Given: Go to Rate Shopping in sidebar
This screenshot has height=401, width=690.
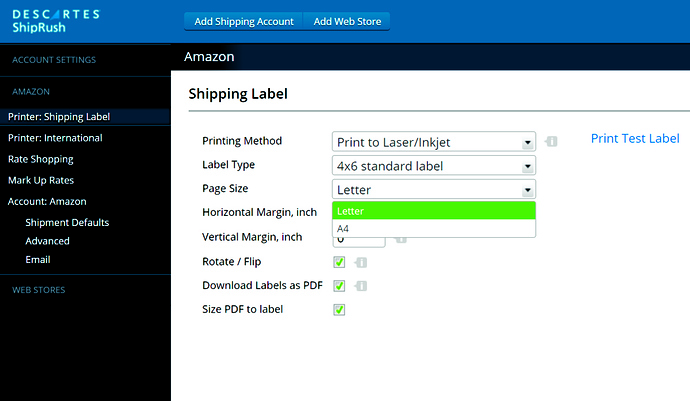Looking at the screenshot, I should click(x=40, y=159).
